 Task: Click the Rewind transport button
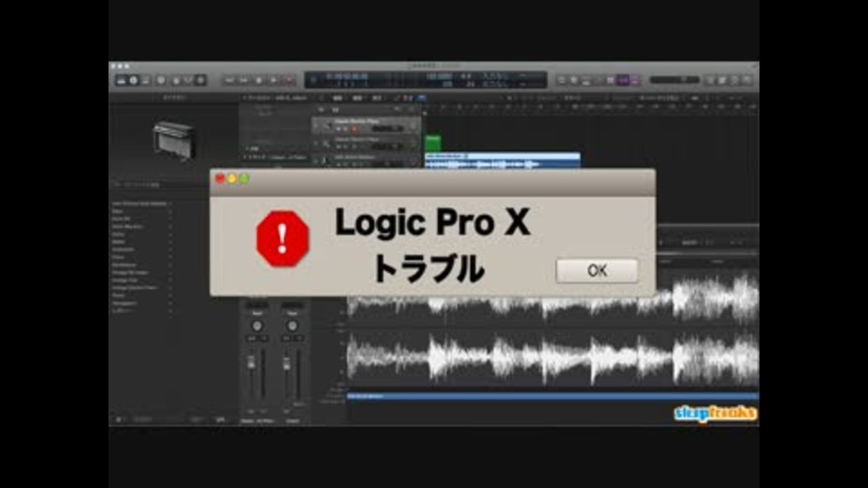229,80
